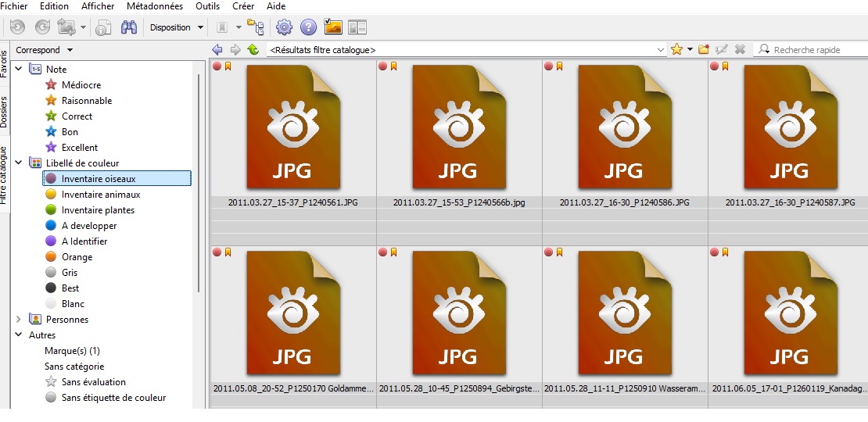Image resolution: width=868 pixels, height=422 pixels.
Task: Open the Afficher menu
Action: [x=98, y=6]
